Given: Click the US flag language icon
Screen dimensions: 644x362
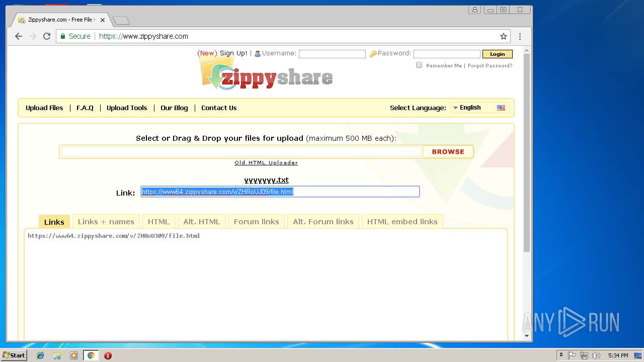Looking at the screenshot, I should click(501, 108).
